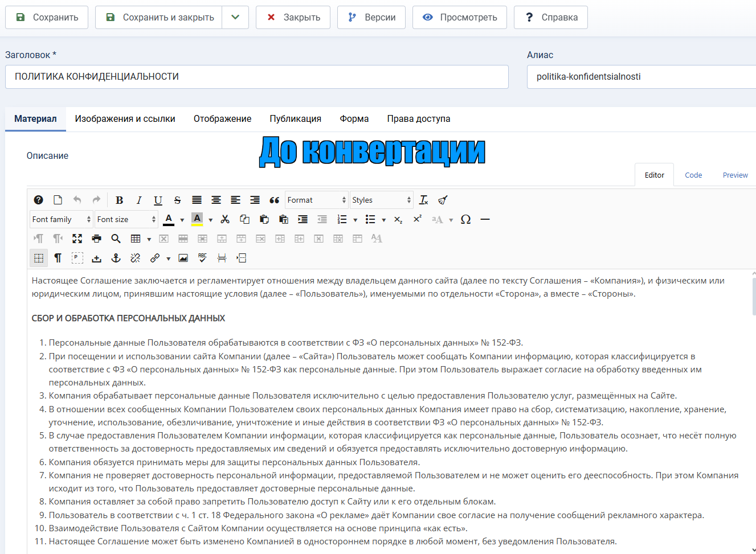The width and height of the screenshot is (756, 554).
Task: Open the Font size dropdown
Action: 126,219
